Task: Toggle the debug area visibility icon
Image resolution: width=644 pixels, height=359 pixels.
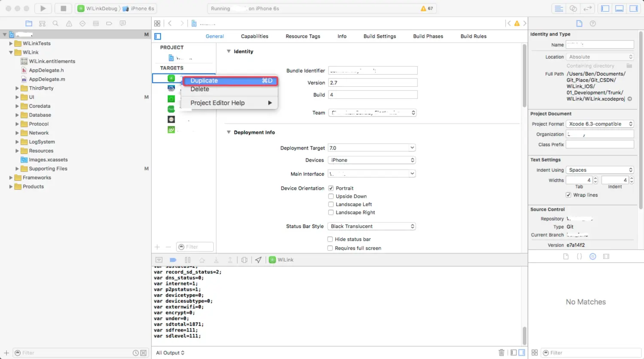Action: click(620, 9)
